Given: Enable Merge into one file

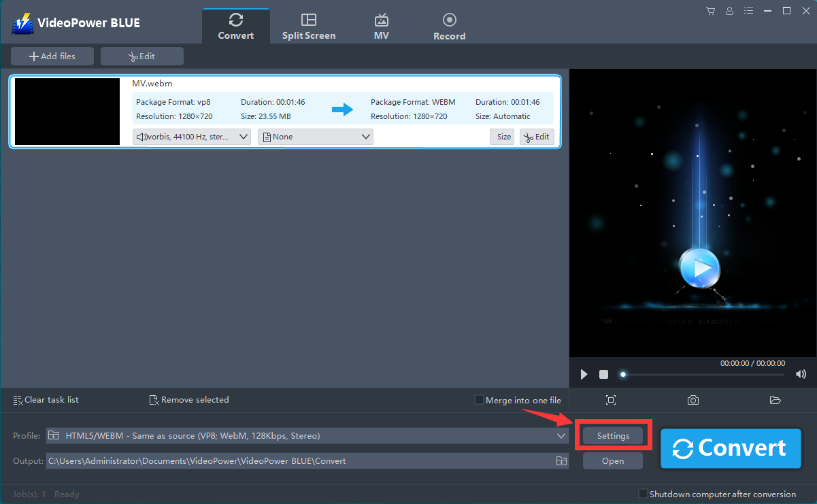Looking at the screenshot, I should pos(478,399).
